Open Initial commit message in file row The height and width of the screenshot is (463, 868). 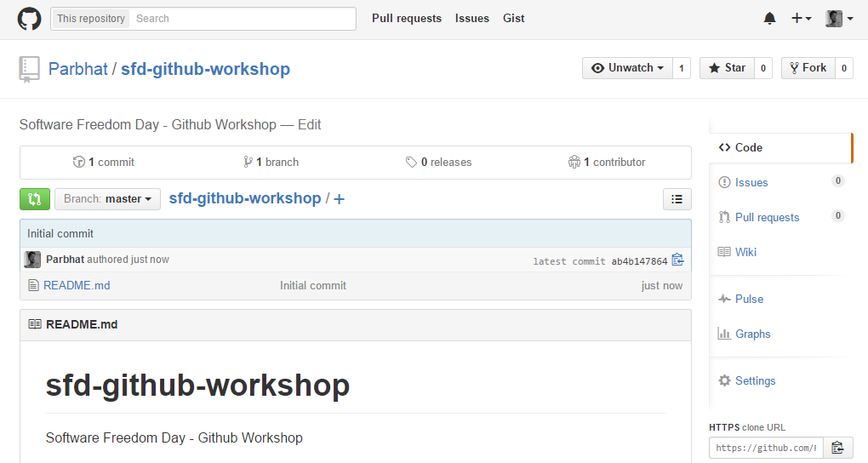(x=313, y=285)
